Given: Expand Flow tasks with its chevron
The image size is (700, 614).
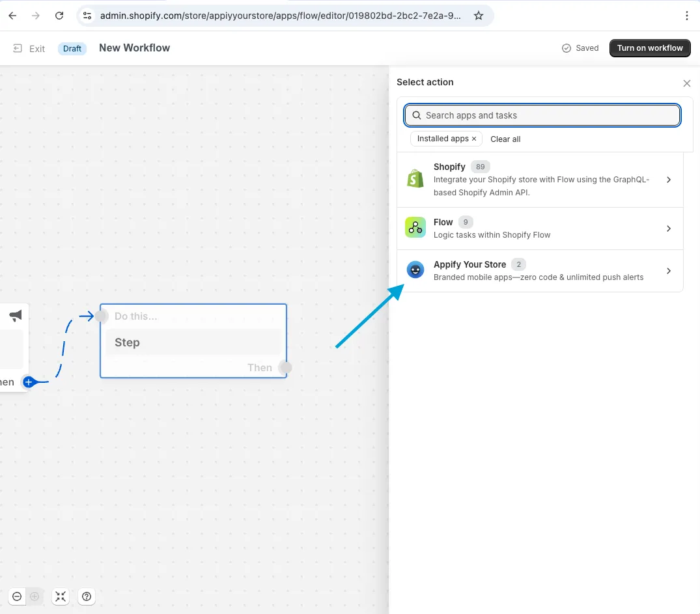Looking at the screenshot, I should pos(668,229).
